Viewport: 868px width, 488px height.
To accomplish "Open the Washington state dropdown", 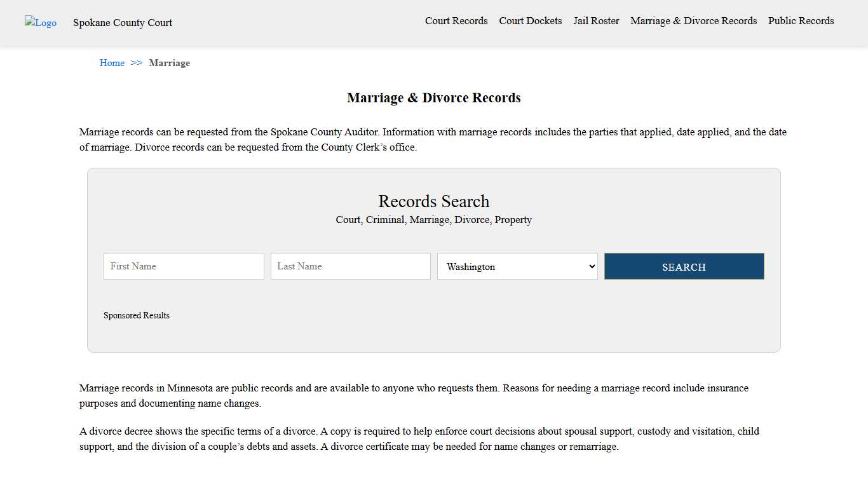I will click(517, 266).
